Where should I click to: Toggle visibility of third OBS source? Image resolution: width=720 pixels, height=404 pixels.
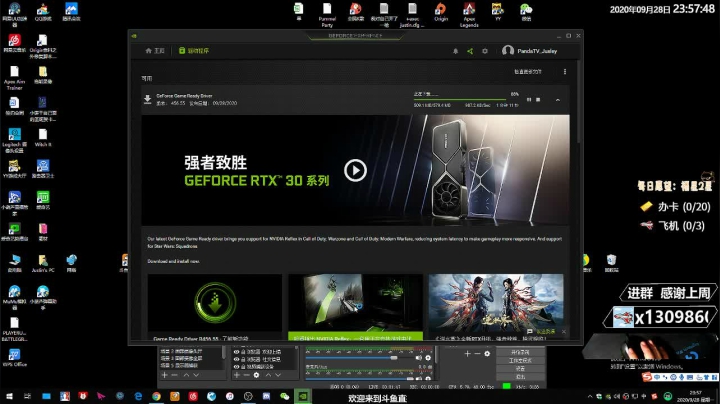(x=236, y=367)
